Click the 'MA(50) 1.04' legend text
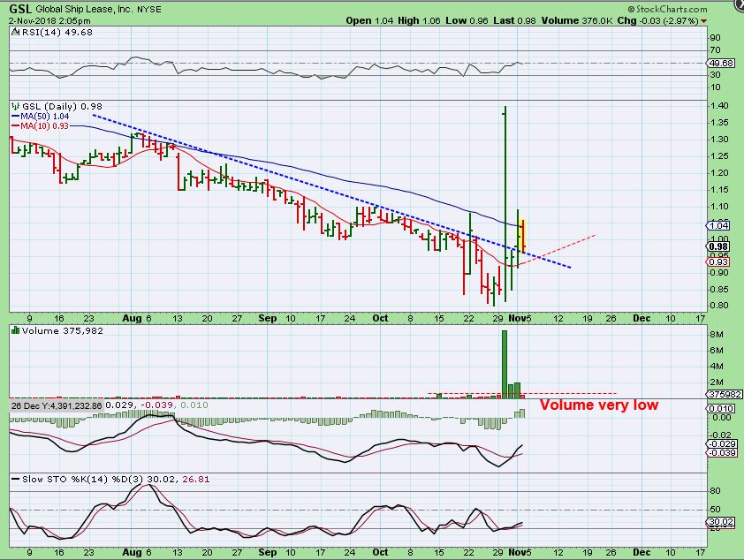The image size is (744, 560). (x=44, y=117)
